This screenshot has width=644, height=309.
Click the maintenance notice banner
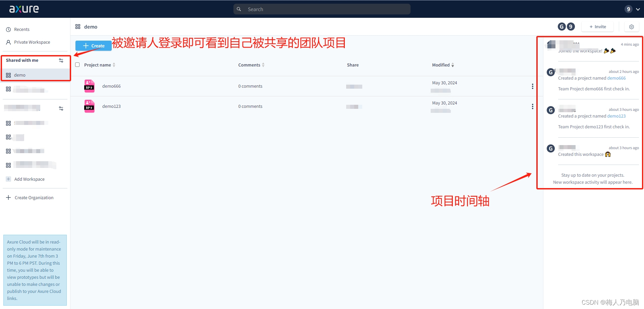[35, 270]
